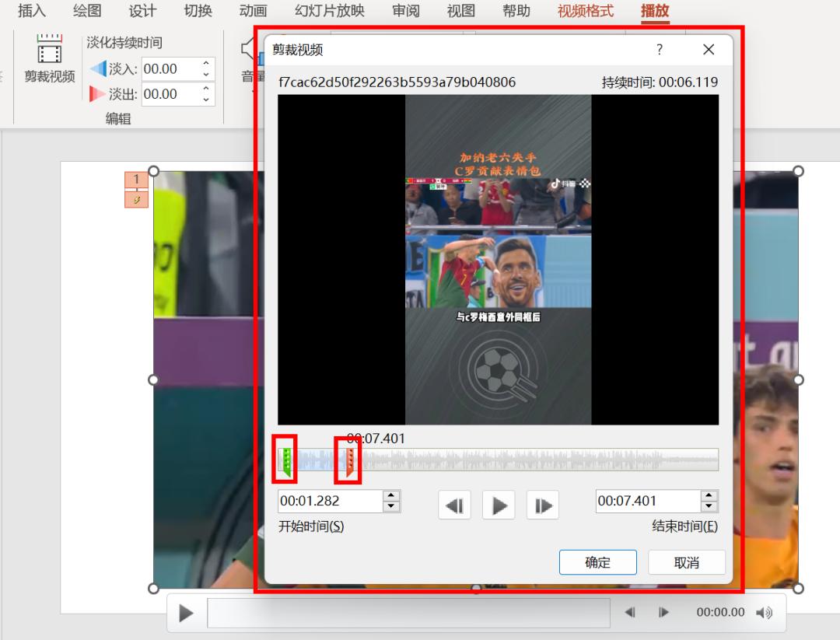Select the green start trim marker

tap(287, 459)
